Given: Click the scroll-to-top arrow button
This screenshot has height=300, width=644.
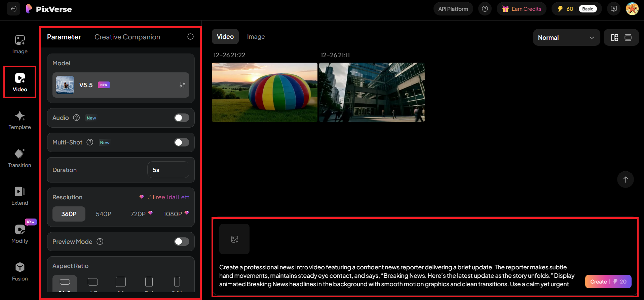Looking at the screenshot, I should (x=626, y=179).
